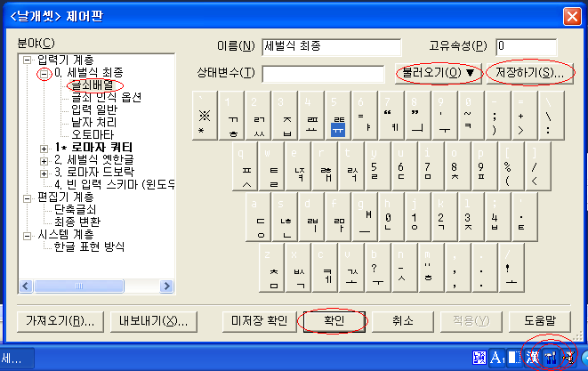Select the d key on keyboard layout
The height and width of the screenshot is (371, 588).
coord(311,217)
